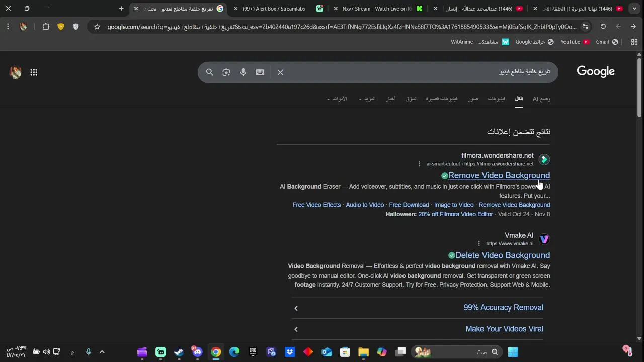Switch the keyboard input language indicator
644x362 pixels.
(x=73, y=352)
